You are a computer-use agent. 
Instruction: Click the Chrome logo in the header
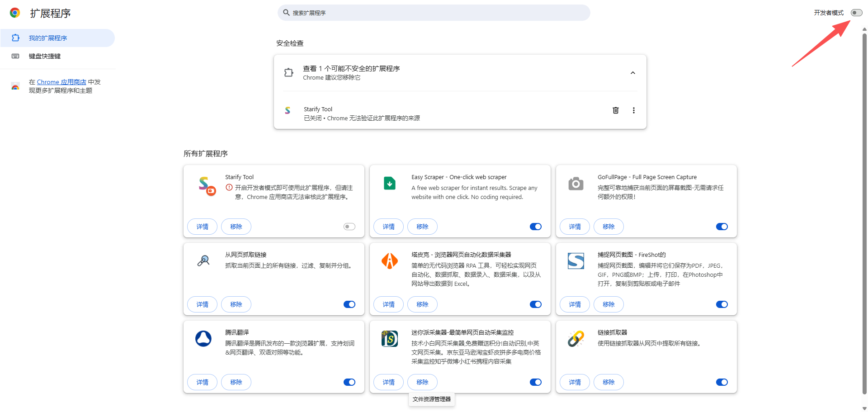point(15,13)
